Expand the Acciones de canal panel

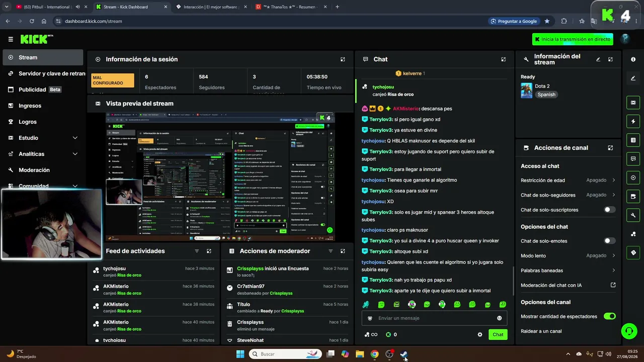pos(610,148)
